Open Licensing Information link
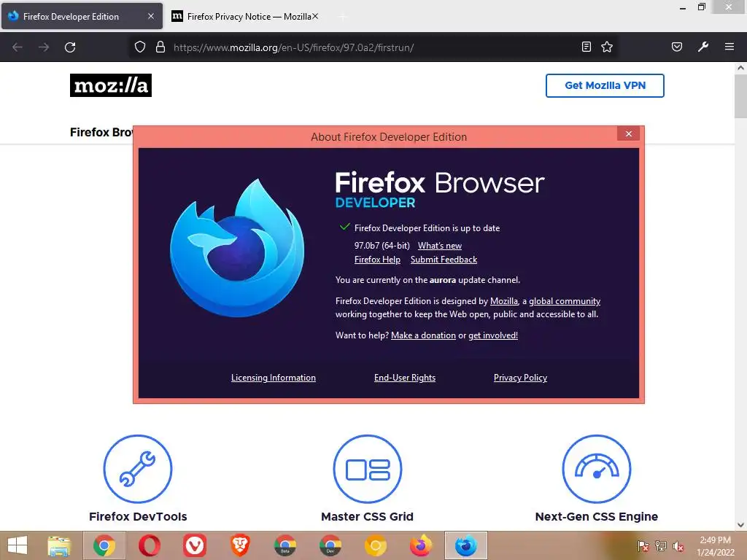The height and width of the screenshot is (560, 747). (x=274, y=378)
